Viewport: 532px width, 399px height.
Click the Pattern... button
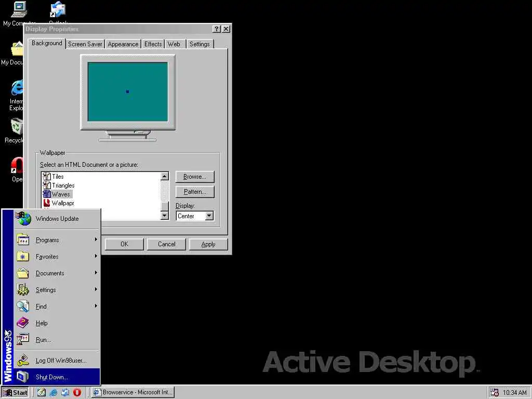195,192
